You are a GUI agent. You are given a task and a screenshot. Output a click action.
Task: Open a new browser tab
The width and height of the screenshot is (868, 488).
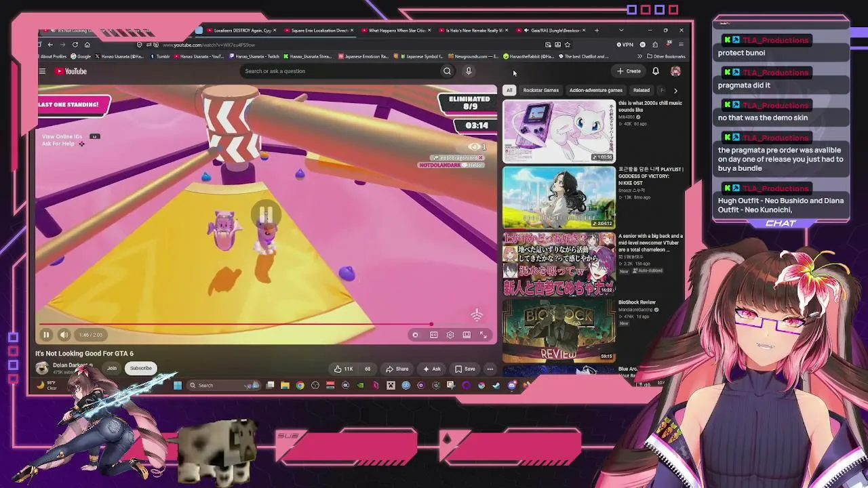pyautogui.click(x=597, y=30)
